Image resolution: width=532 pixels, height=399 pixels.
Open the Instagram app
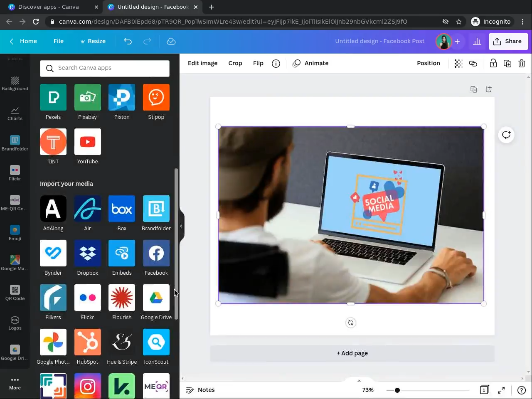[87, 386]
